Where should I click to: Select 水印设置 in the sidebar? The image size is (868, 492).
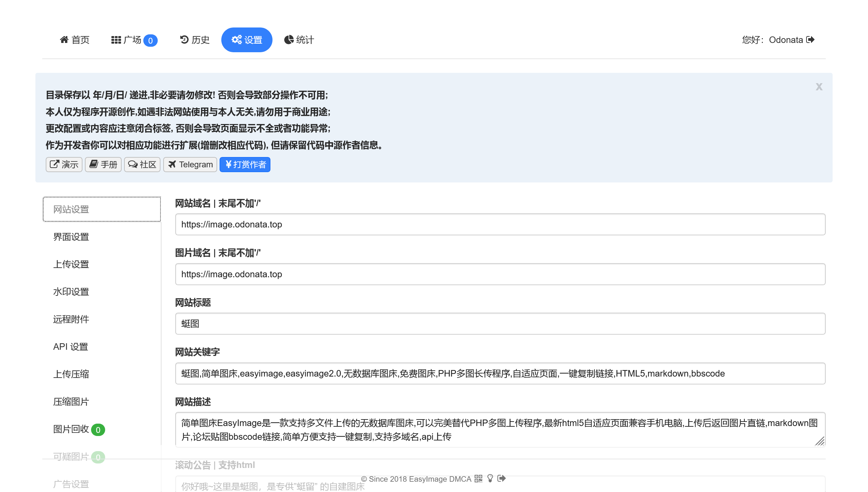coord(102,292)
